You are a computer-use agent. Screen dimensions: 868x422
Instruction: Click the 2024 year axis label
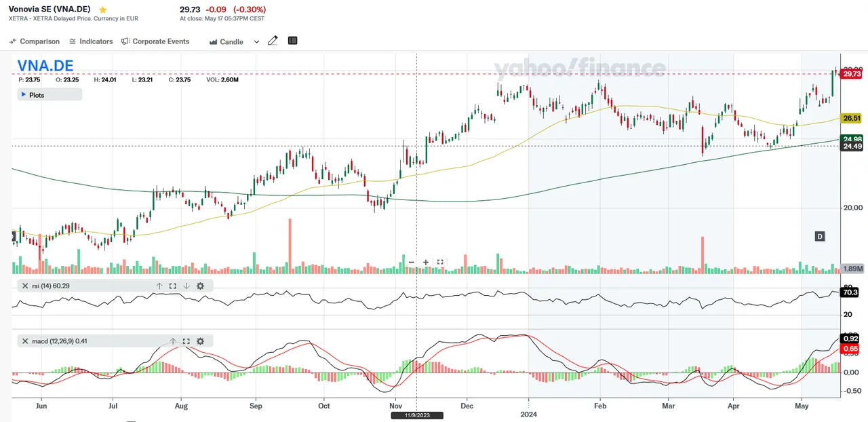tap(528, 414)
